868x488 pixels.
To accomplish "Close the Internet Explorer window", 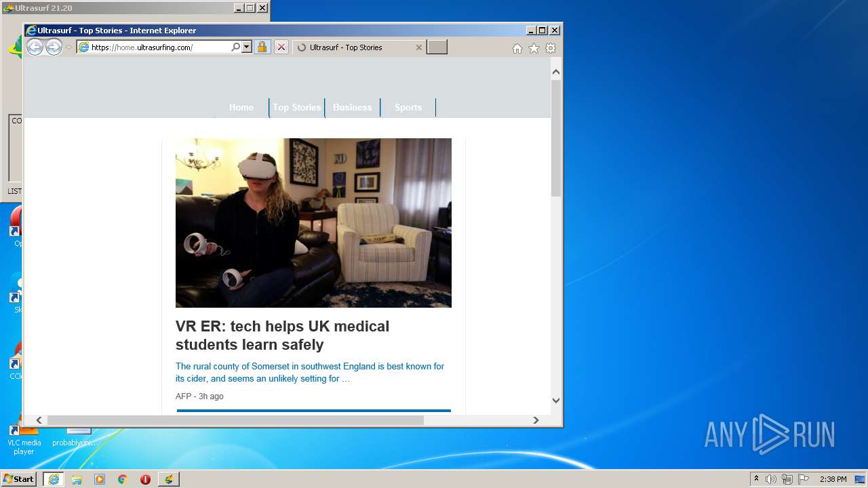I will click(555, 30).
